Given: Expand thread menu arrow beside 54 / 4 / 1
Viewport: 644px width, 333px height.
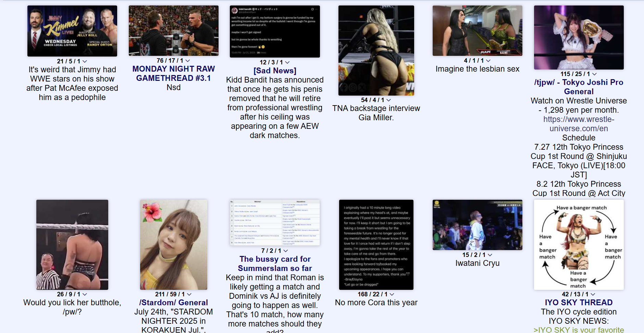Looking at the screenshot, I should pyautogui.click(x=388, y=100).
